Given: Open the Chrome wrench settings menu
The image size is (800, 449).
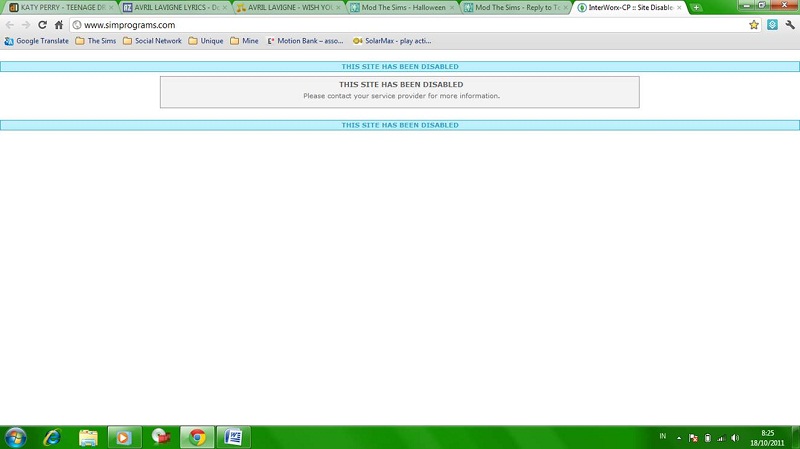Looking at the screenshot, I should pos(789,25).
